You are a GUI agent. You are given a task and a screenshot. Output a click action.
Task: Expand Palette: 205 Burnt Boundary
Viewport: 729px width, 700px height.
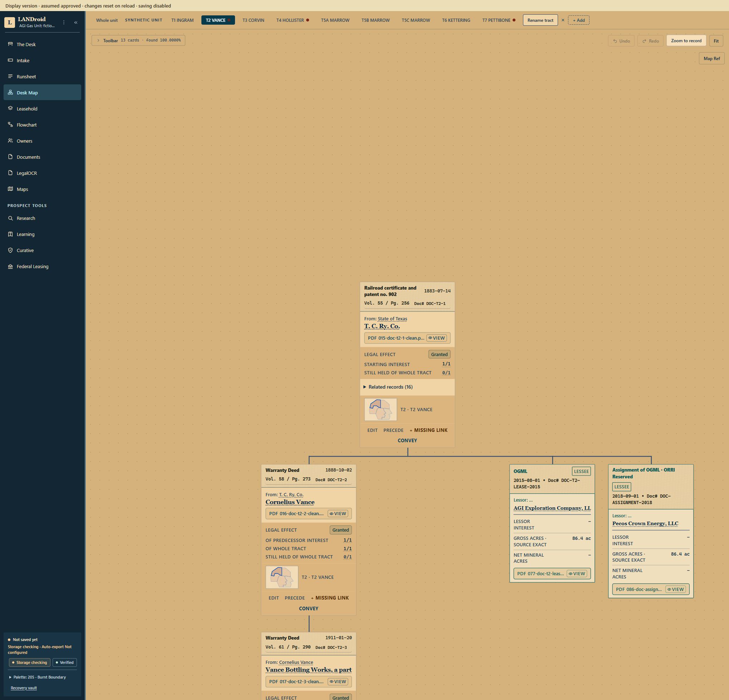point(38,677)
